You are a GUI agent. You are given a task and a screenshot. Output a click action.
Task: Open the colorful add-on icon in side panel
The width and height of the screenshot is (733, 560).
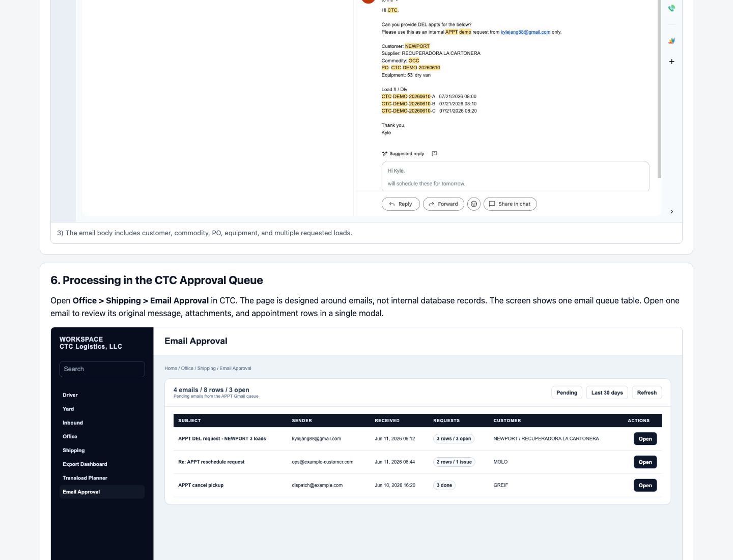[x=671, y=41]
